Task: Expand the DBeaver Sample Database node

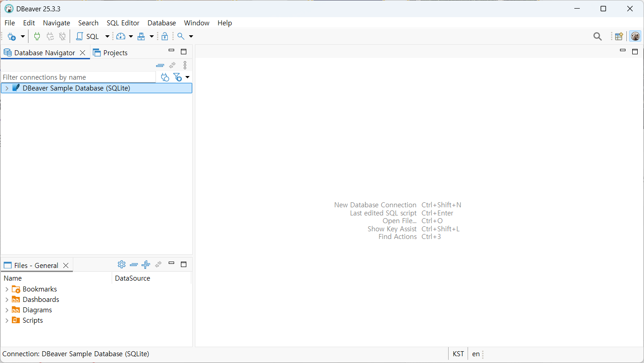Action: click(x=7, y=88)
